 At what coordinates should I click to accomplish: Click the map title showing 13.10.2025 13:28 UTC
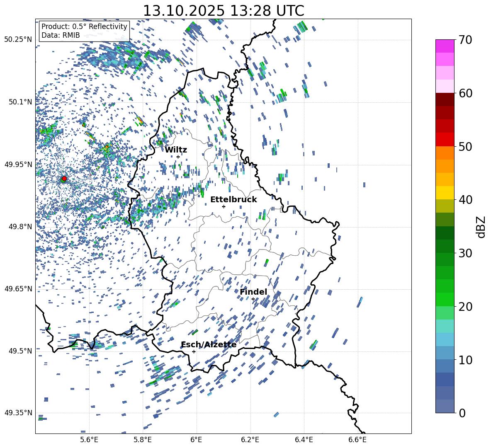pyautogui.click(x=223, y=11)
